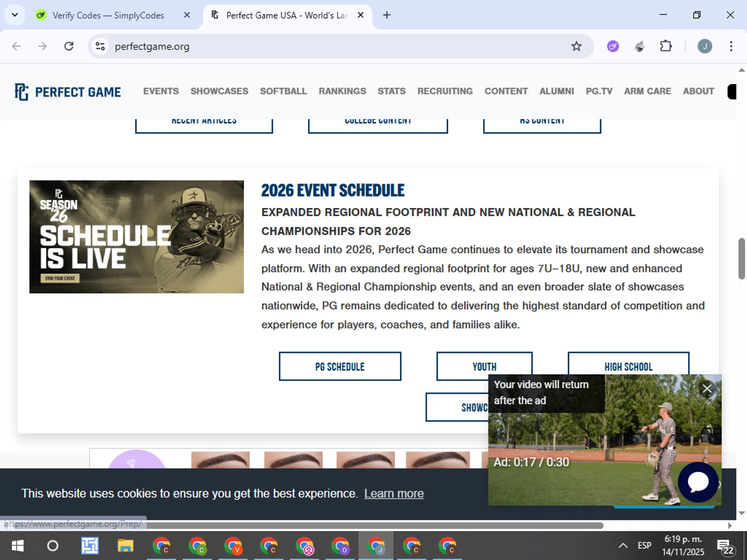Open the Chrome O profile taskbar icon
The height and width of the screenshot is (560, 747).
pyautogui.click(x=340, y=546)
